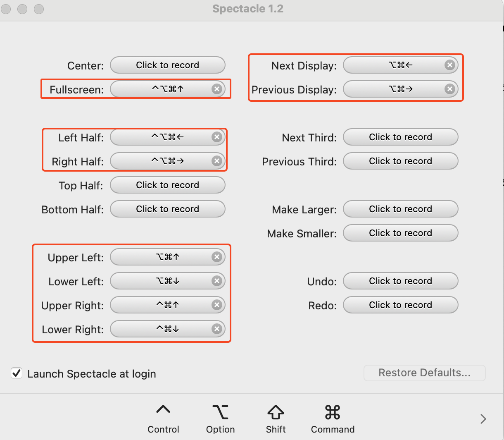Click the 'Spectacle 1.2' window title
Screen dimensions: 504x440
[x=248, y=9]
